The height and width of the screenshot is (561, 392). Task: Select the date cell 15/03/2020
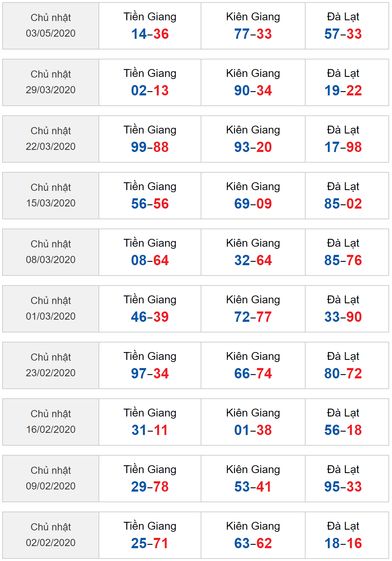coord(51,196)
